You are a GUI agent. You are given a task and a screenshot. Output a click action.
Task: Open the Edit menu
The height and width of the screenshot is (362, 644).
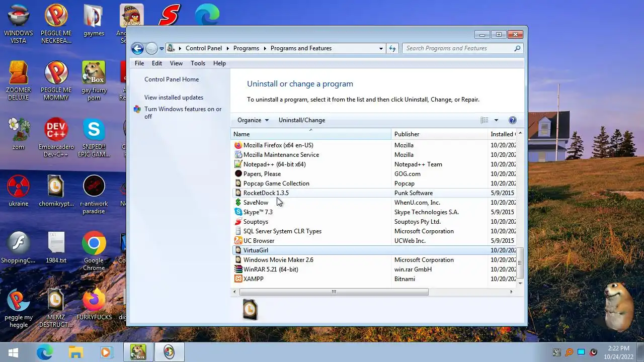[x=157, y=63]
